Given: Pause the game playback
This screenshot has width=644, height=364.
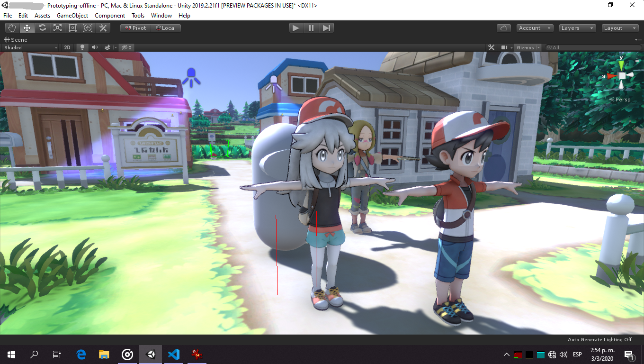Looking at the screenshot, I should (x=312, y=28).
